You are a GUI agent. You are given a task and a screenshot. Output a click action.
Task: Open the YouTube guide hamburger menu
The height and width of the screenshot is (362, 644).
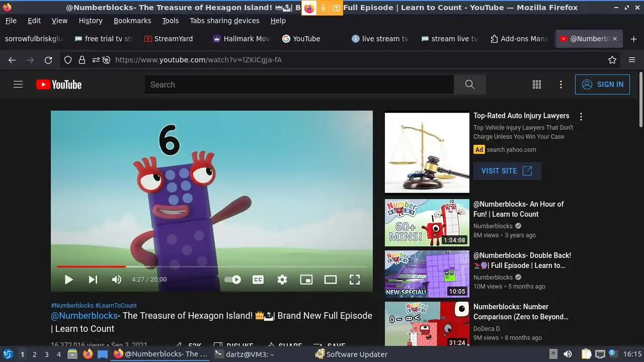click(x=18, y=84)
